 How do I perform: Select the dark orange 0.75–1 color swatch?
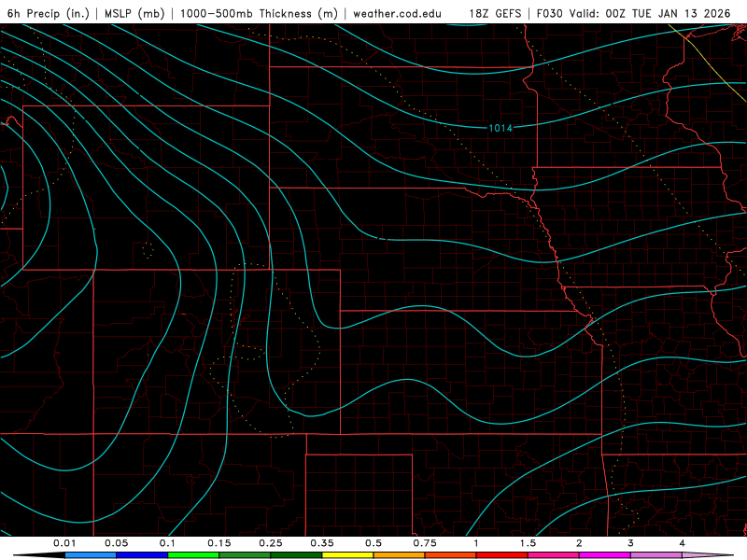[451, 555]
